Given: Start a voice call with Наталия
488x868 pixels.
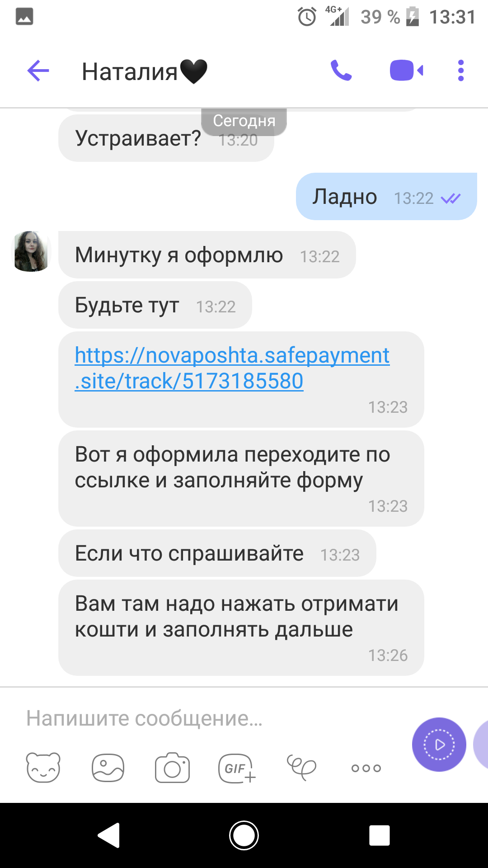Looking at the screenshot, I should (x=341, y=71).
